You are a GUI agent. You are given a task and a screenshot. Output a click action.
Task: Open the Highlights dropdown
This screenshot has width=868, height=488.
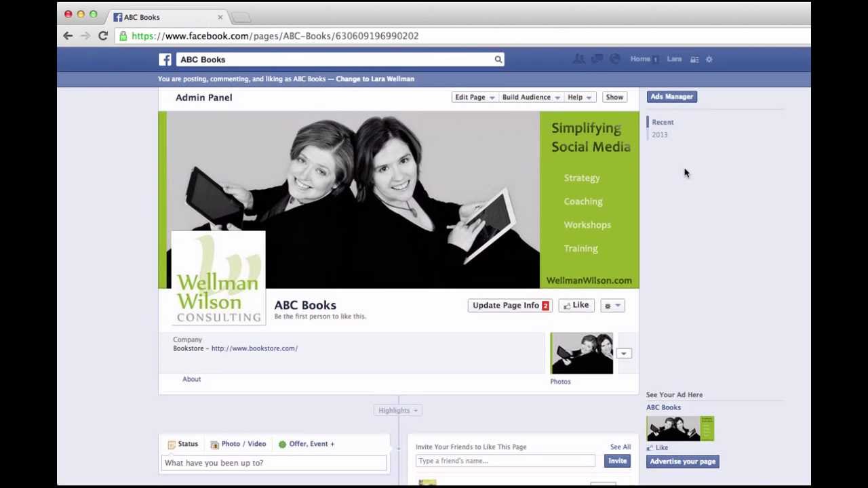coord(397,410)
